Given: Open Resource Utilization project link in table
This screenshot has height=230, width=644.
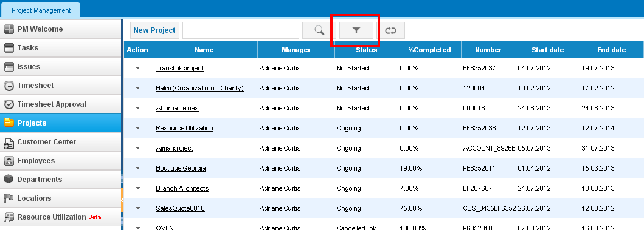Looking at the screenshot, I should point(184,128).
